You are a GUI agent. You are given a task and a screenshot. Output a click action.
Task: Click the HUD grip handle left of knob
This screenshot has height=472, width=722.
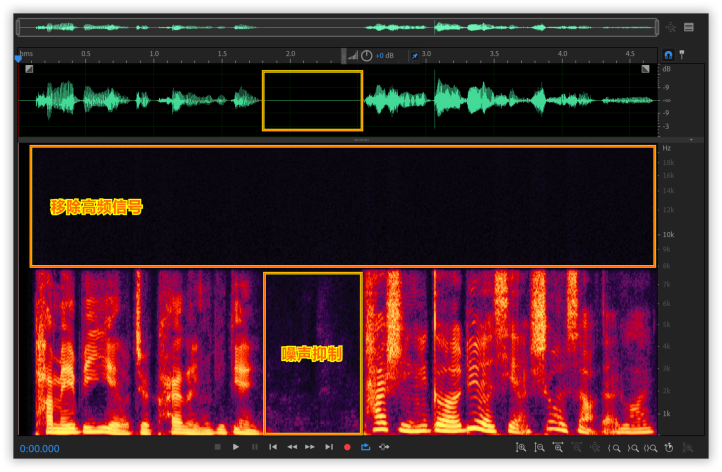point(344,56)
